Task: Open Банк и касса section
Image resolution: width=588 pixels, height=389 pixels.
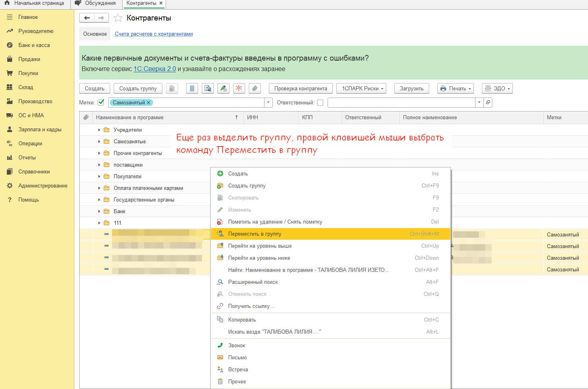Action: pos(34,45)
